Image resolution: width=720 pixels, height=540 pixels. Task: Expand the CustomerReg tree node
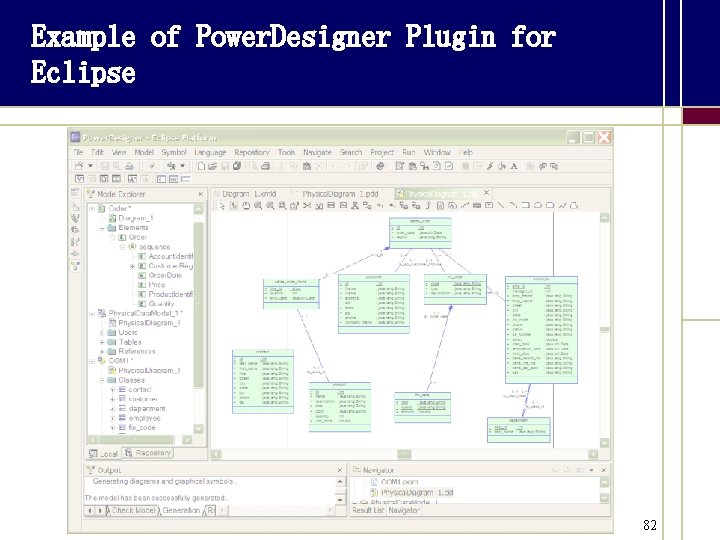pyautogui.click(x=132, y=266)
